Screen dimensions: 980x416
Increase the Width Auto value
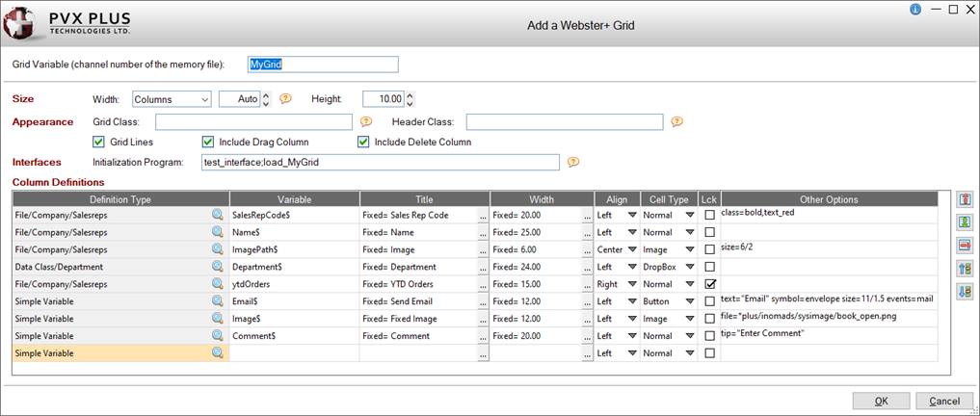[x=266, y=95]
